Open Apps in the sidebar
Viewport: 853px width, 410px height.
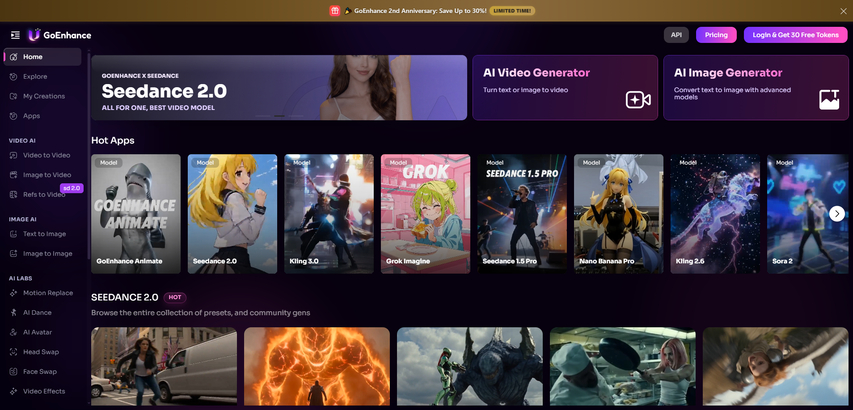coord(42,116)
